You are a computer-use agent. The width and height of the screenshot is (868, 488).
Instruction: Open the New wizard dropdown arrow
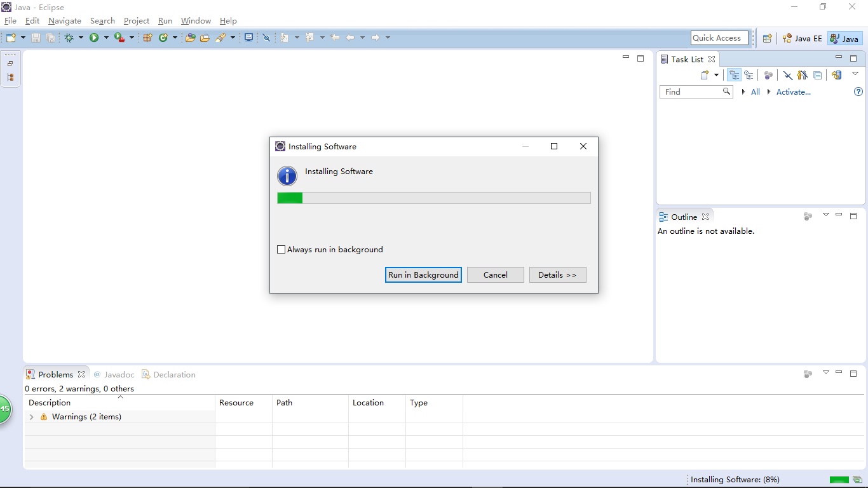(23, 37)
